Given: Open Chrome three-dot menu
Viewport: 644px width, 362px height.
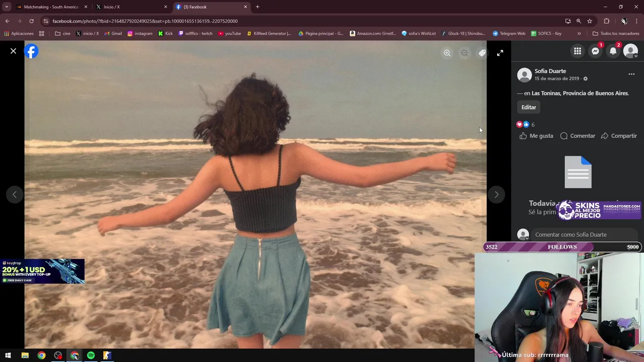Looking at the screenshot, I should coord(637,21).
